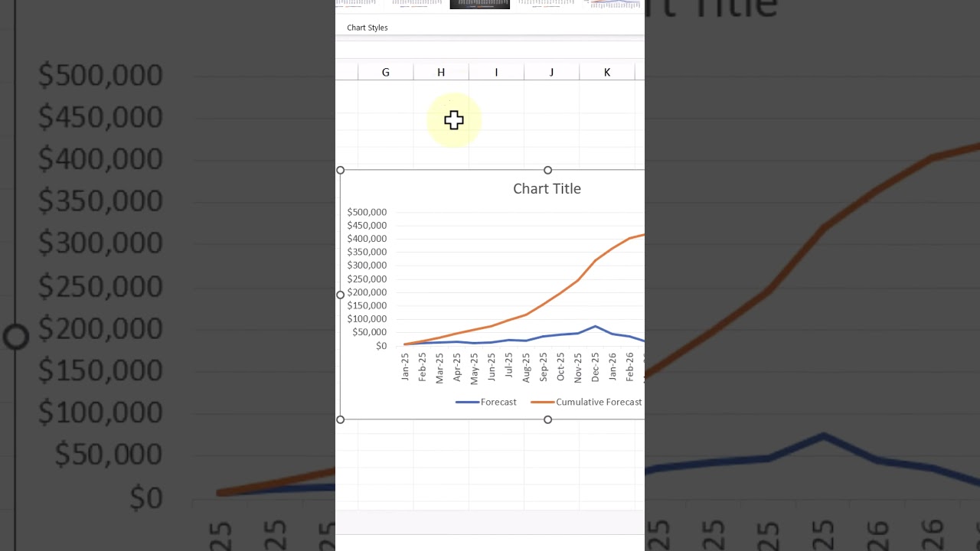Click the Mar-25 date axis label
Image resolution: width=980 pixels, height=551 pixels.
[x=439, y=367]
